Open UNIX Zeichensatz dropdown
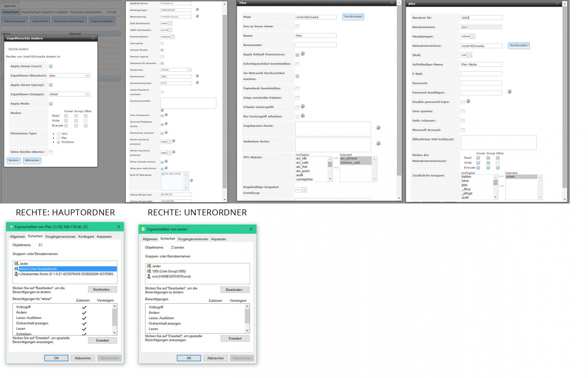588x378 pixels. [170, 30]
